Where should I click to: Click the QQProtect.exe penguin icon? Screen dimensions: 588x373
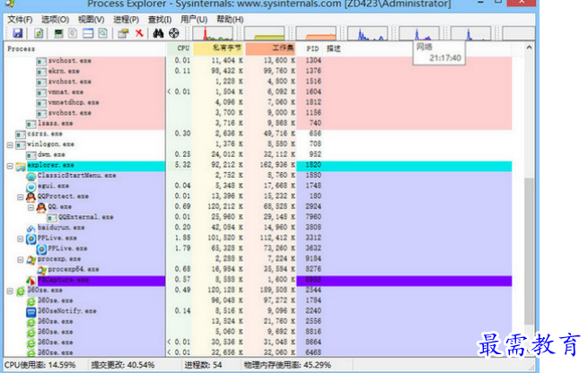pyautogui.click(x=31, y=196)
